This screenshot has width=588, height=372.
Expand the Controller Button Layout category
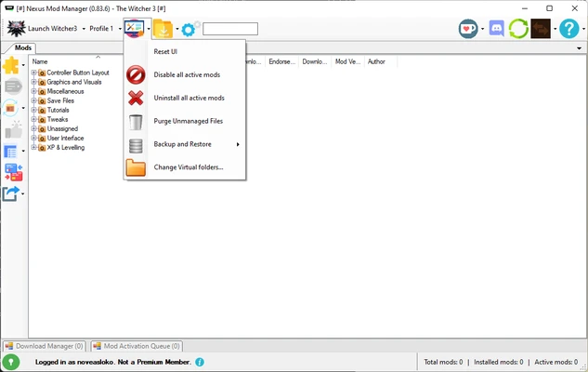(33, 73)
